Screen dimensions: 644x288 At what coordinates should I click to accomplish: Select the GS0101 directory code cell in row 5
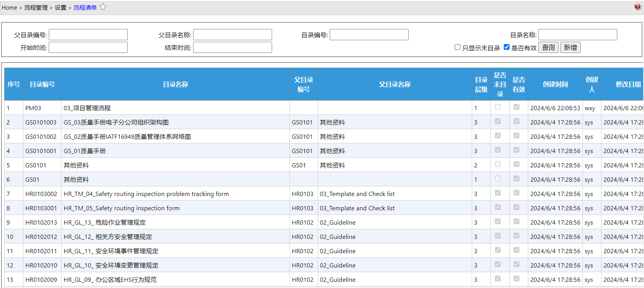click(42, 165)
